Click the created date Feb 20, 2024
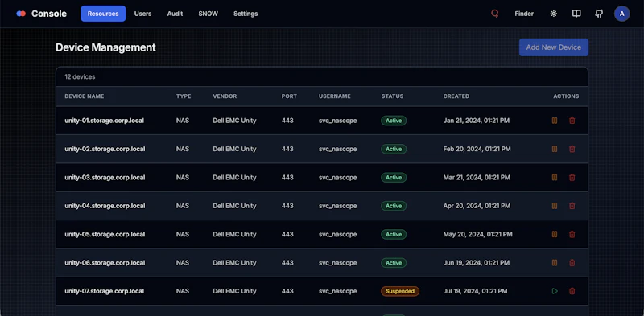The width and height of the screenshot is (644, 316). tap(477, 149)
